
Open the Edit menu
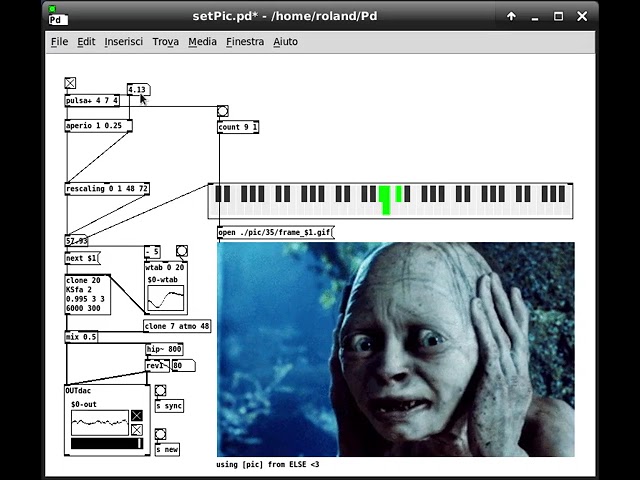click(x=86, y=42)
